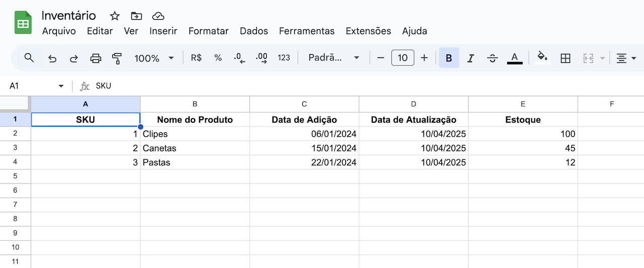644x268 pixels.
Task: Open the A1 name box dropdown
Action: 61,86
